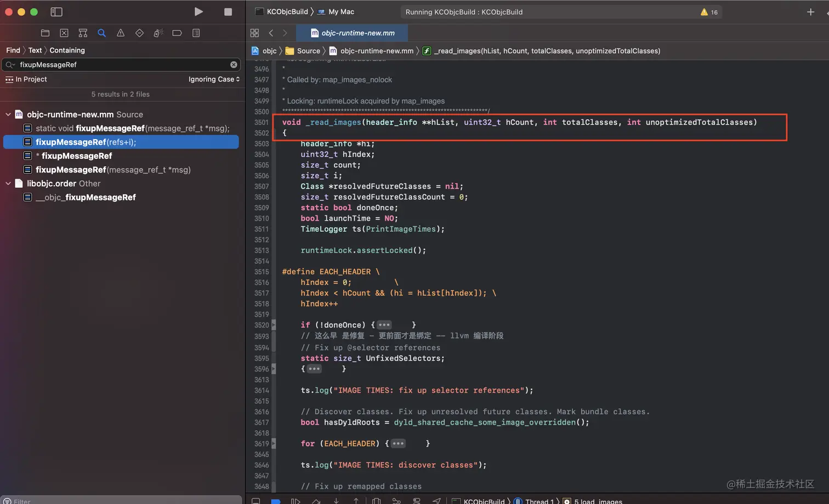Click the _read_images function name in code

[333, 122]
